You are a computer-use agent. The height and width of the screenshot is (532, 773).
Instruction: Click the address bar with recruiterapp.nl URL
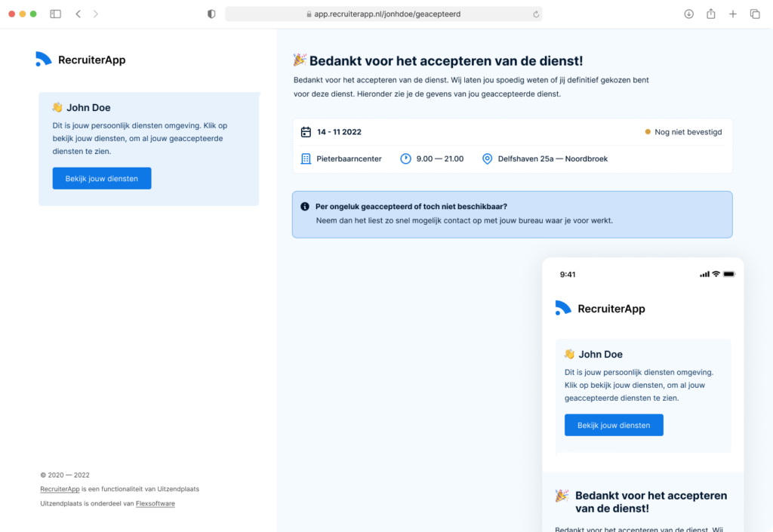click(x=383, y=14)
